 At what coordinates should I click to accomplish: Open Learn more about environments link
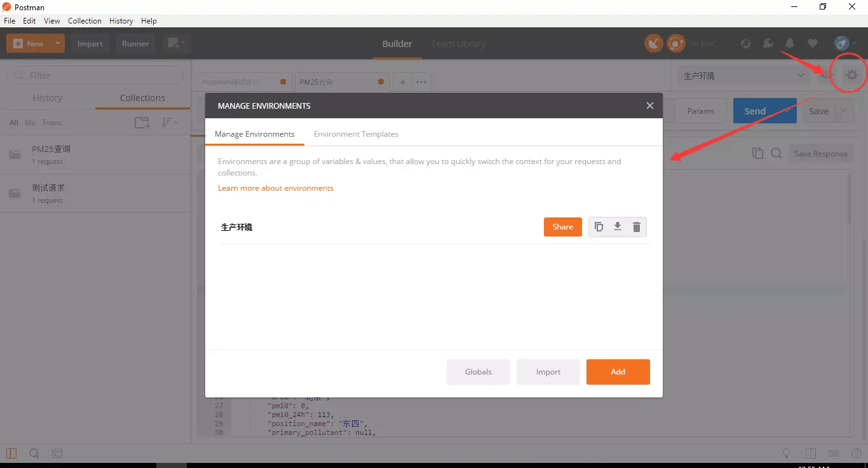(276, 188)
